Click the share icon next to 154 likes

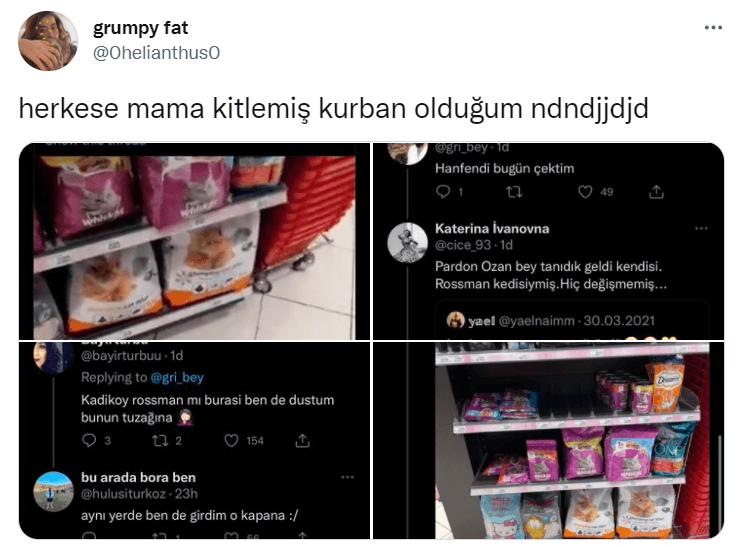click(x=302, y=441)
